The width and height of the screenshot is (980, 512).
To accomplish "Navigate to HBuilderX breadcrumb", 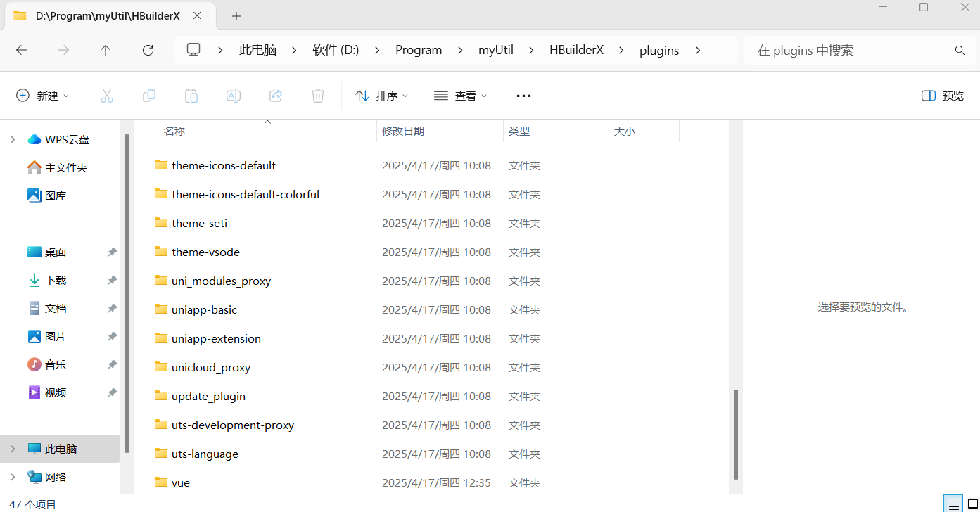I will (576, 50).
